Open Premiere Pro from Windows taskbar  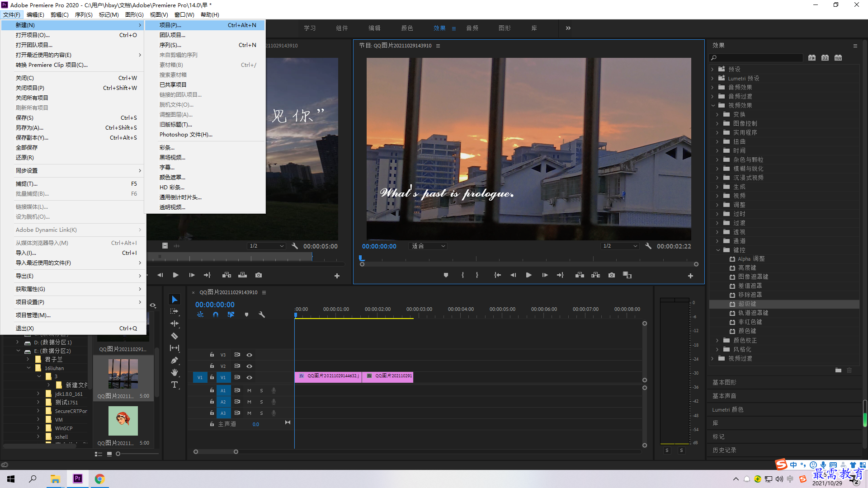[78, 479]
